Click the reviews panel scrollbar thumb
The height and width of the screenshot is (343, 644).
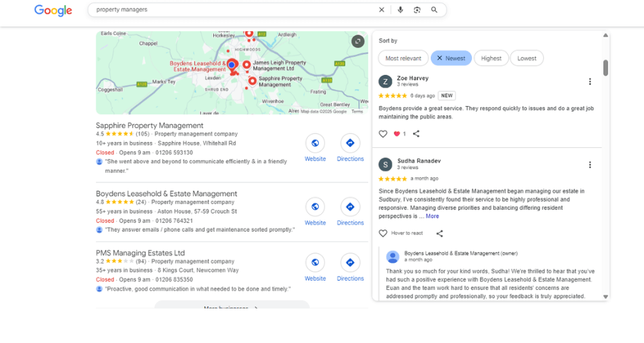tap(605, 68)
